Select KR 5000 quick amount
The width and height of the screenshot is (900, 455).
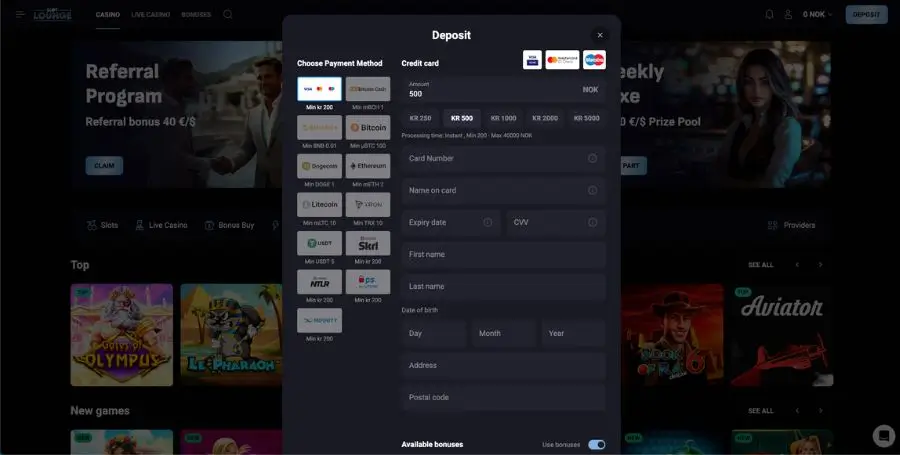tap(587, 118)
